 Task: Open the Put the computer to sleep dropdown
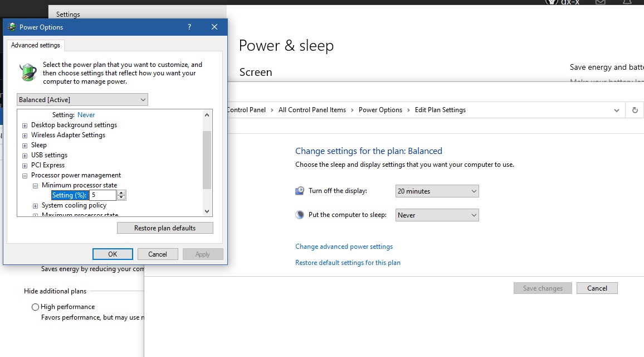coord(437,215)
